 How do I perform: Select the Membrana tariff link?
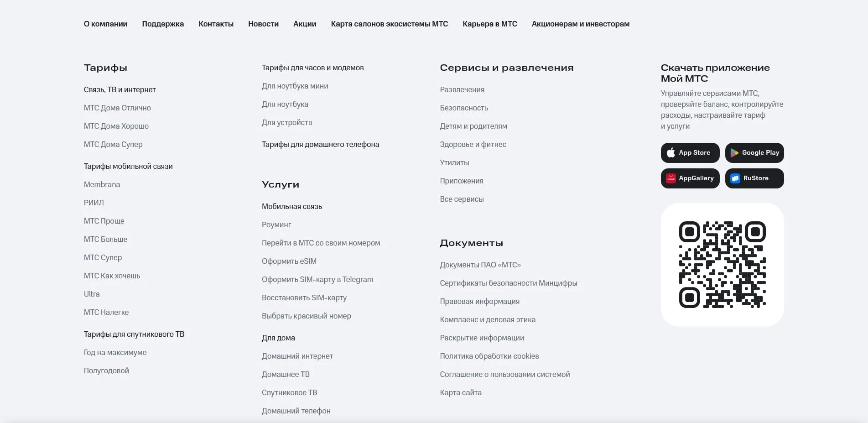coord(102,184)
